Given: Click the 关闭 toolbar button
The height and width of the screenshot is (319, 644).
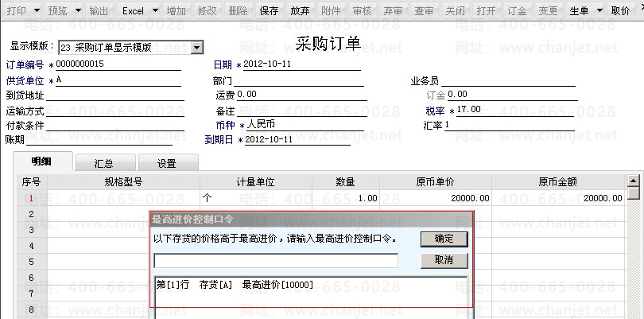Looking at the screenshot, I should 455,10.
